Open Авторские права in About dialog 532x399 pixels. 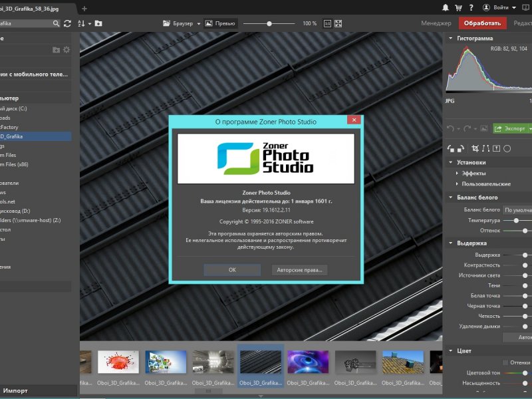coord(299,270)
